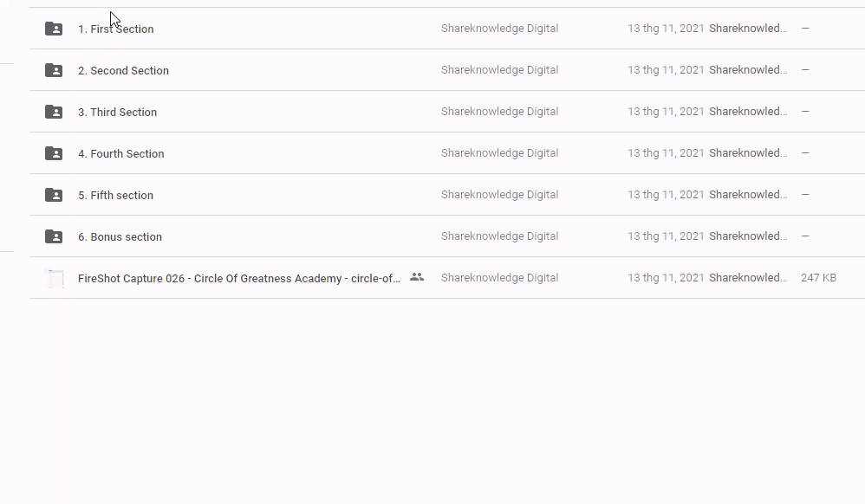Click the shared folder icon for 5. Fifth section

[54, 195]
